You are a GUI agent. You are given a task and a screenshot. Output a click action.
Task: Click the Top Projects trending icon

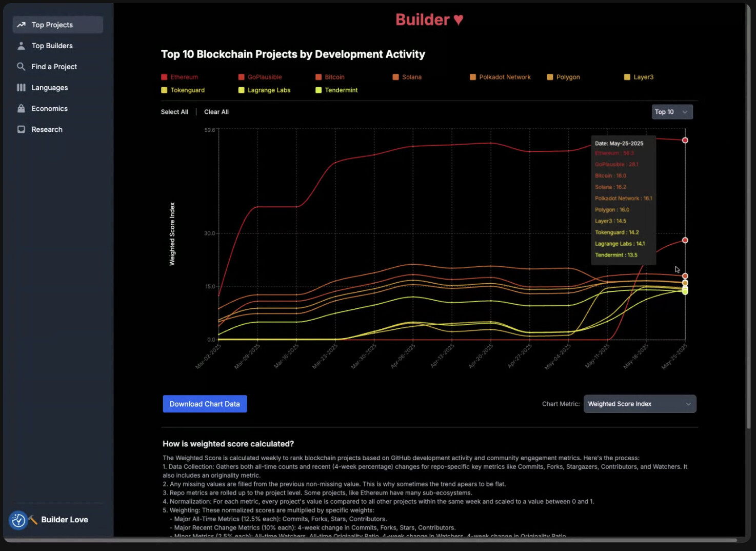click(21, 25)
